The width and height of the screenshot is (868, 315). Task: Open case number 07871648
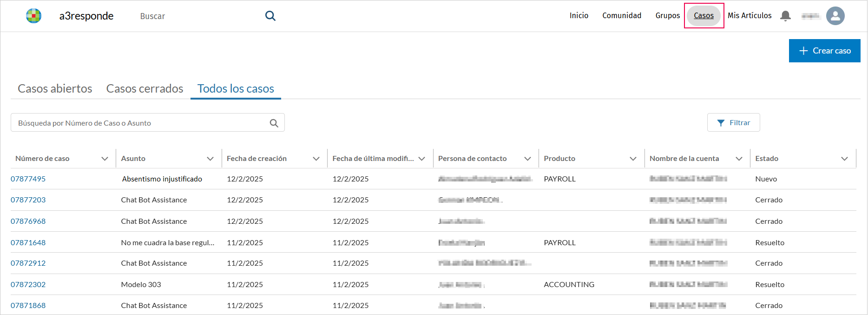[28, 242]
